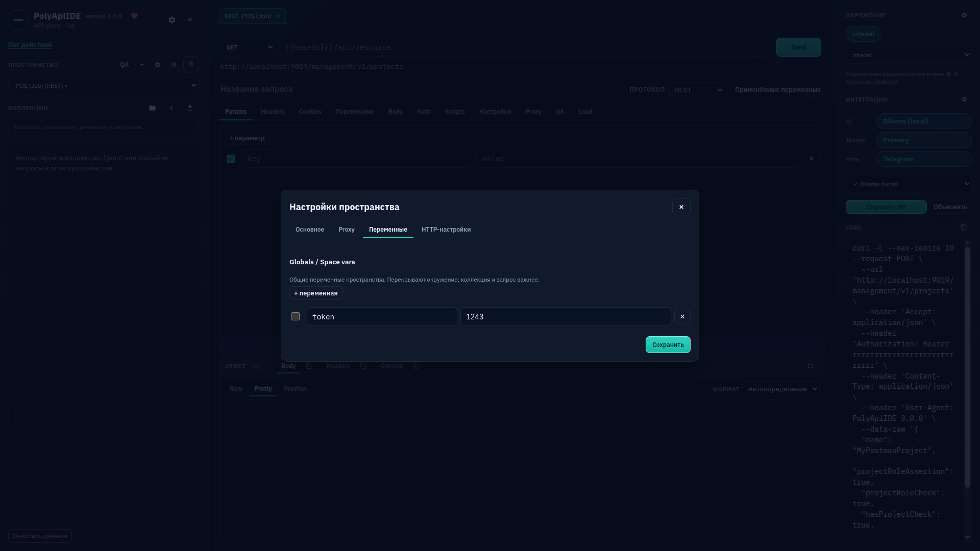Create new collection folder icon
Image resolution: width=980 pixels, height=551 pixels.
pyautogui.click(x=152, y=108)
